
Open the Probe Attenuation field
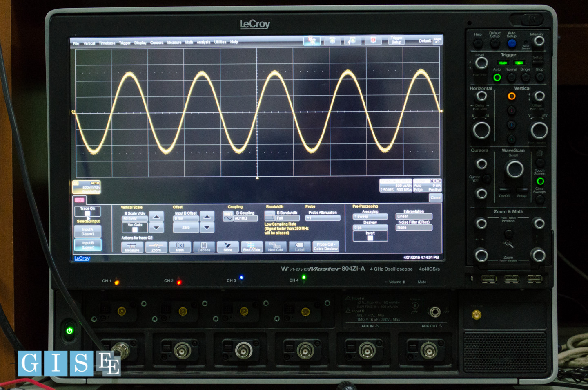(x=323, y=218)
